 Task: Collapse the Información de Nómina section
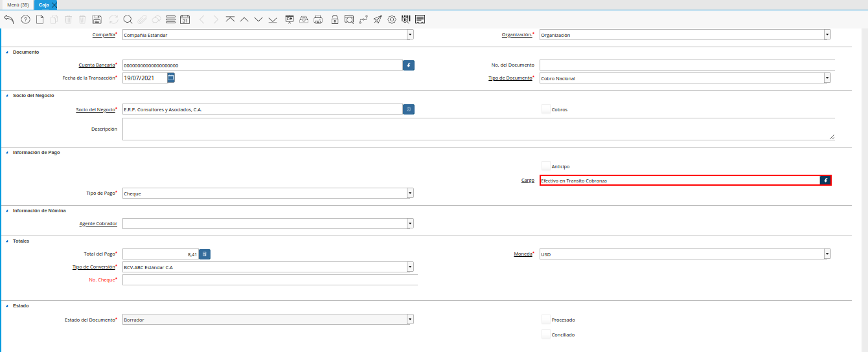coord(7,210)
